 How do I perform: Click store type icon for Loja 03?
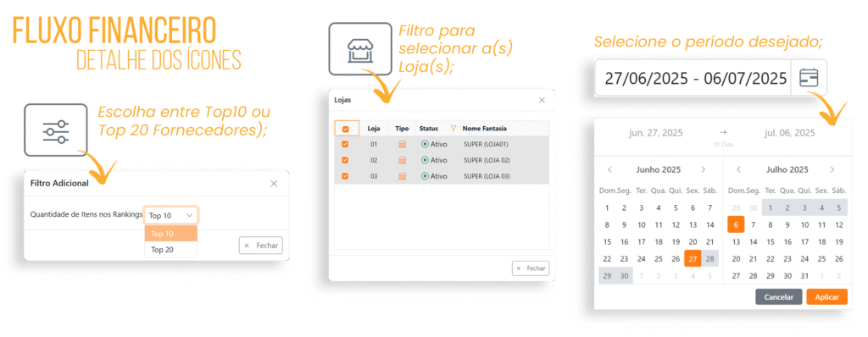click(x=403, y=176)
